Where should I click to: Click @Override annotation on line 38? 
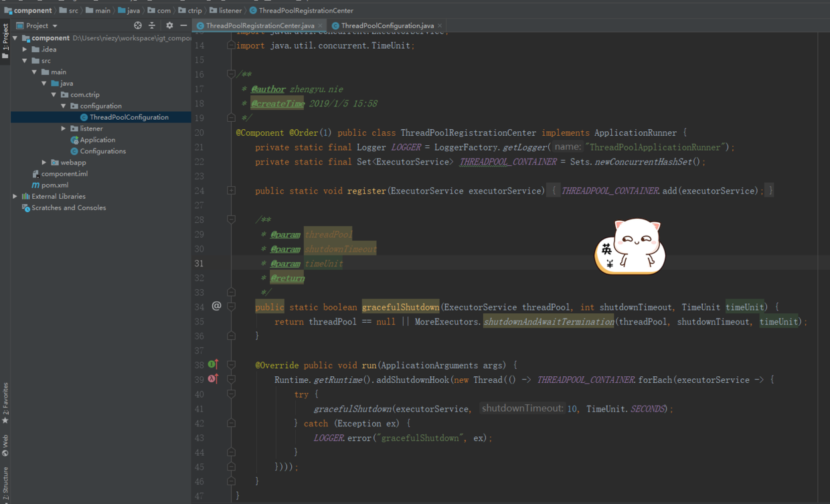tap(276, 365)
